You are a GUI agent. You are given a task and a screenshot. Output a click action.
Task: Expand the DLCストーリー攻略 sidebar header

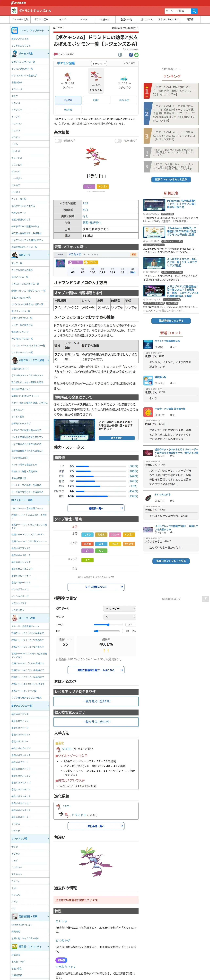[x=30, y=500]
